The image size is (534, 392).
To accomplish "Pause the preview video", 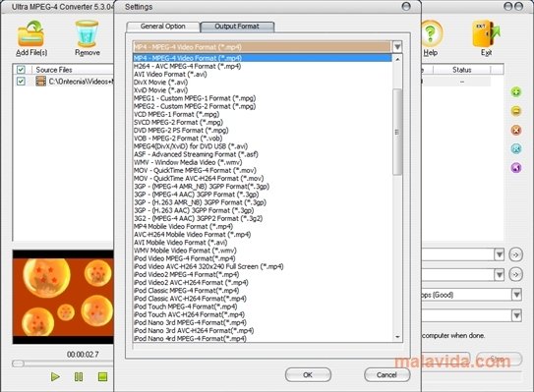I will [x=79, y=376].
